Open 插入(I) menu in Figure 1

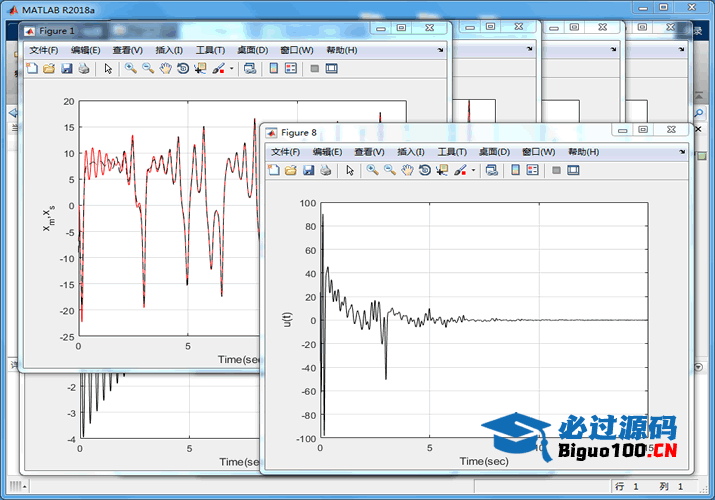pos(169,50)
